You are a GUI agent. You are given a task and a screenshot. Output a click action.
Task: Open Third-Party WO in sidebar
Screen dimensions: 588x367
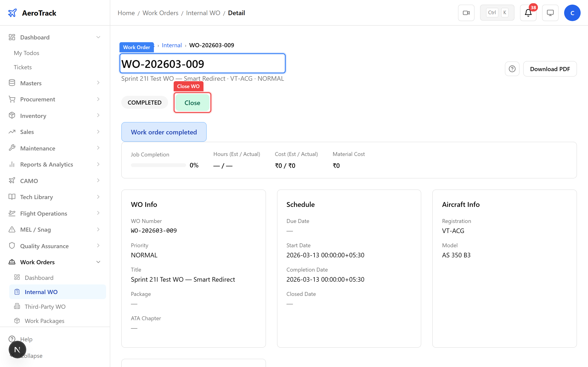coord(45,307)
